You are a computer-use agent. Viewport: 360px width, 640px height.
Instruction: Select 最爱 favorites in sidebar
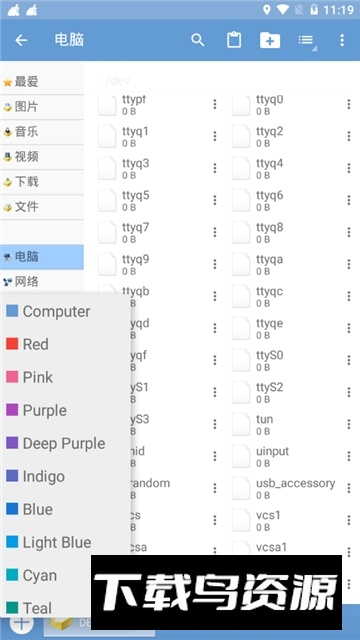coord(42,82)
